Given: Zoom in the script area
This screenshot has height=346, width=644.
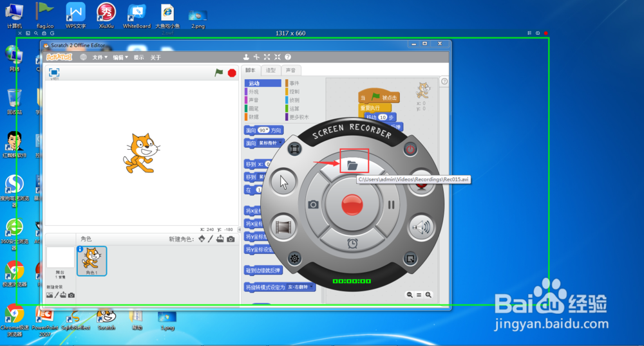Looking at the screenshot, I should (x=428, y=295).
